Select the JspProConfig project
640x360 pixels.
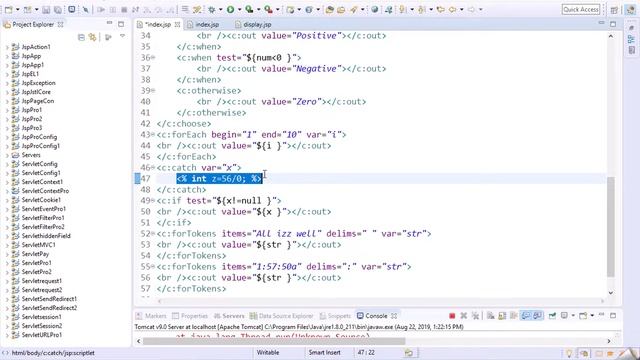pyautogui.click(x=39, y=137)
